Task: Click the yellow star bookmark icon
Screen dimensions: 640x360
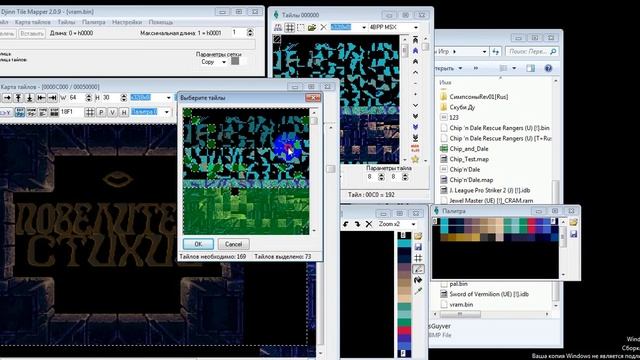Action: (415, 159)
